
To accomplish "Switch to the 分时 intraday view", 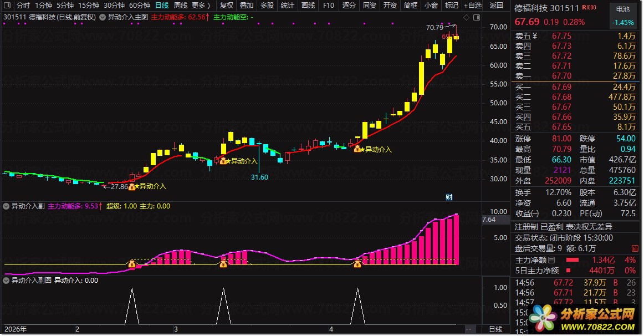I will pos(23,6).
